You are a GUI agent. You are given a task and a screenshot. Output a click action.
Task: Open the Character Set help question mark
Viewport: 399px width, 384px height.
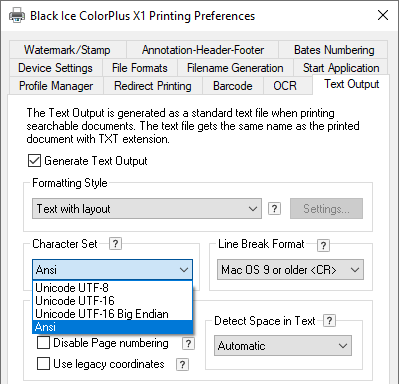(115, 244)
